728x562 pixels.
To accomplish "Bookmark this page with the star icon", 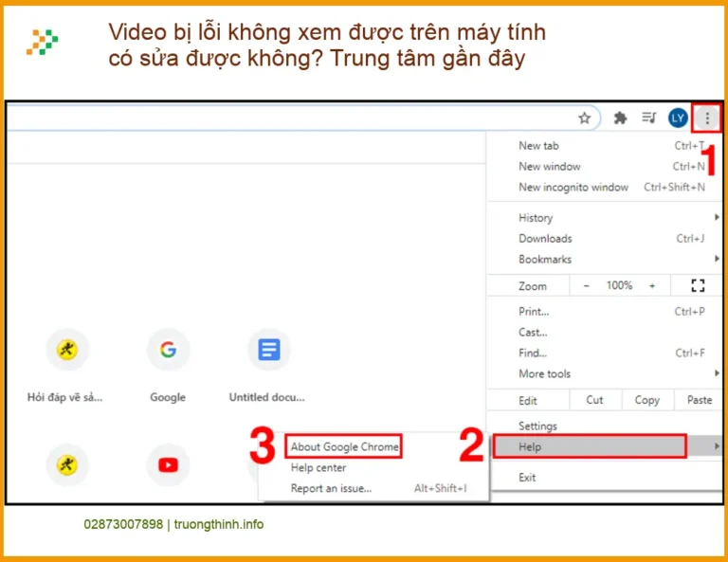I will [x=585, y=118].
